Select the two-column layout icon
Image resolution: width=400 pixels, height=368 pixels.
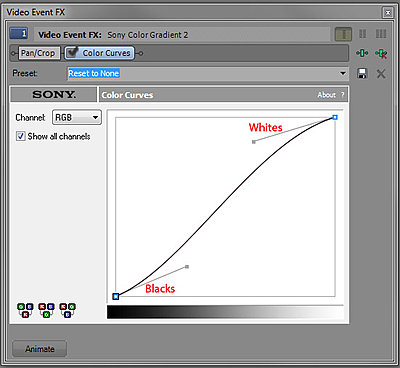pos(363,34)
